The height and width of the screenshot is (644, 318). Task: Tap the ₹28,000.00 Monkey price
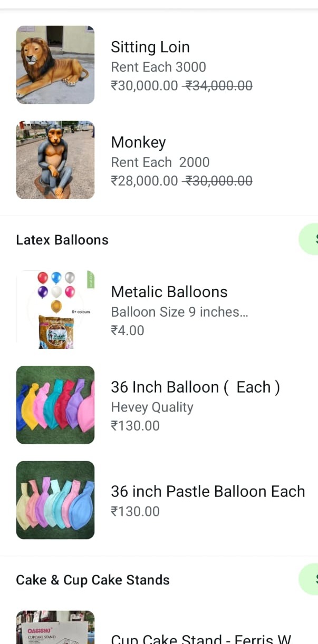(144, 181)
